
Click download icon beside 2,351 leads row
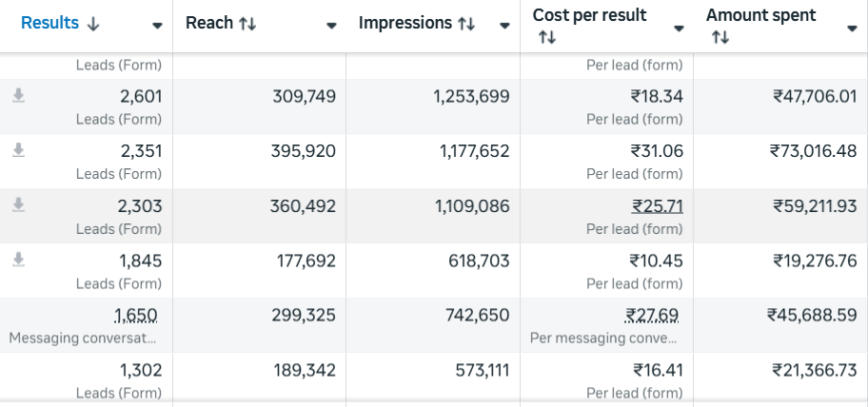[x=18, y=150]
